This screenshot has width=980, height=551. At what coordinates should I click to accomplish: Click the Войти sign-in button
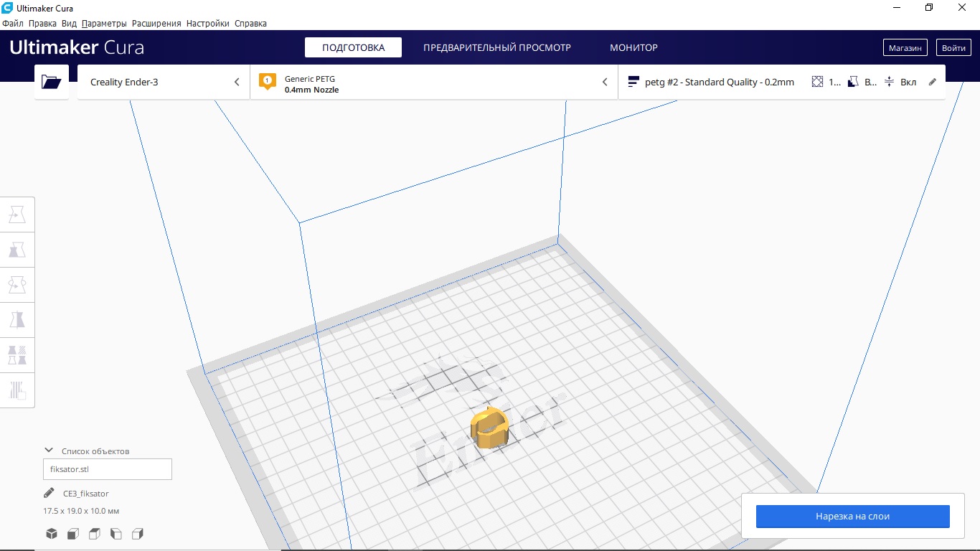(953, 47)
